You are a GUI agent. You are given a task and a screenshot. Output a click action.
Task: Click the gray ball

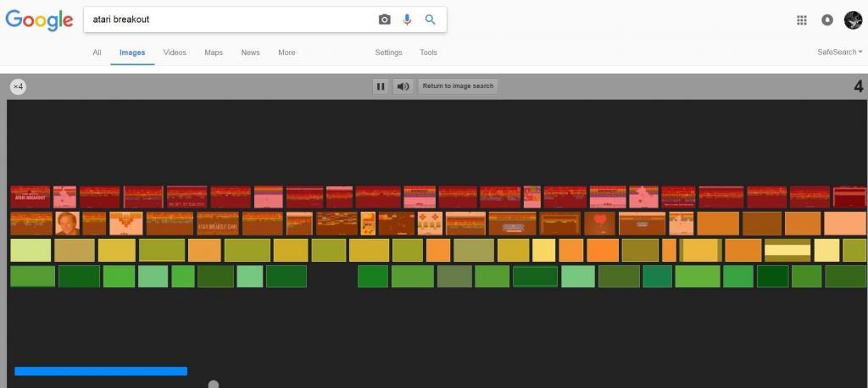pyautogui.click(x=214, y=384)
